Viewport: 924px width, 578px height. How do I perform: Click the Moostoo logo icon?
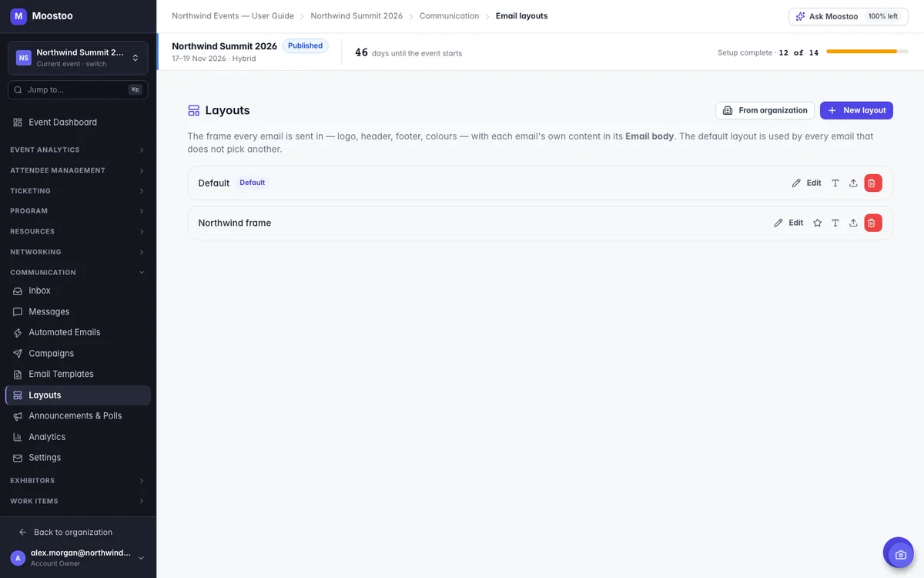click(x=18, y=16)
